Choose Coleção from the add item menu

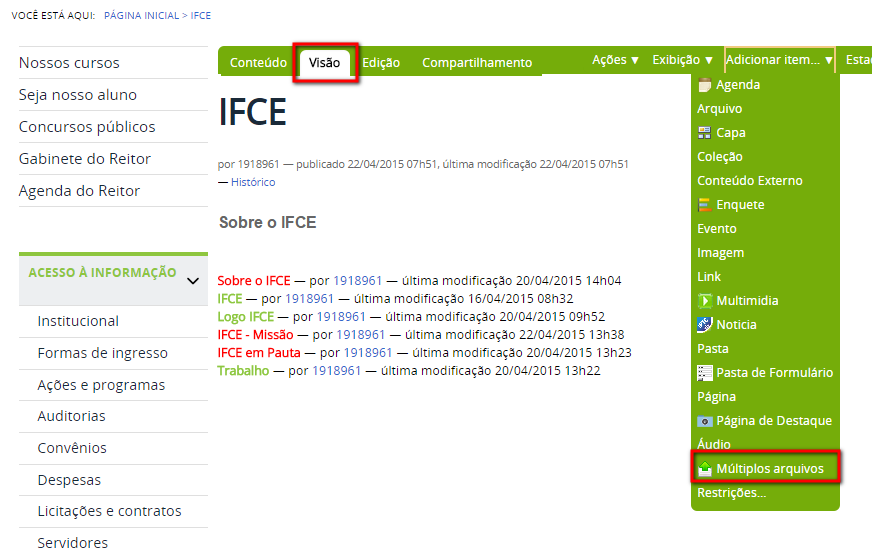pyautogui.click(x=720, y=157)
